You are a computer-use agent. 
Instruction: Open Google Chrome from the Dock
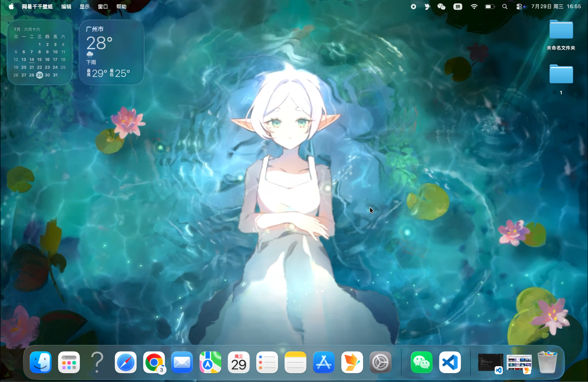click(154, 362)
